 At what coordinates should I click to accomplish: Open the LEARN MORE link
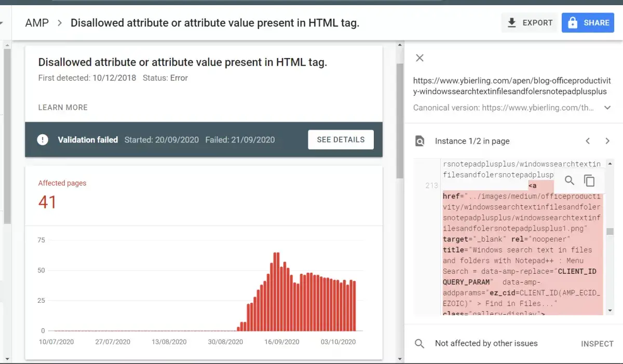[x=63, y=107]
